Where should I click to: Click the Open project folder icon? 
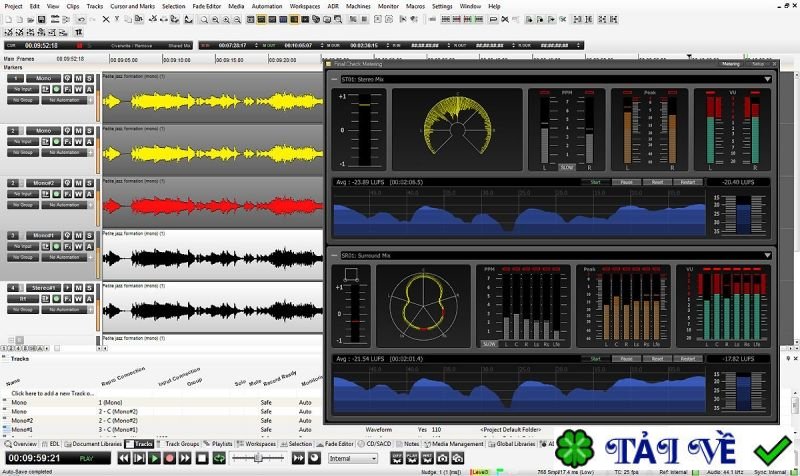click(31, 19)
